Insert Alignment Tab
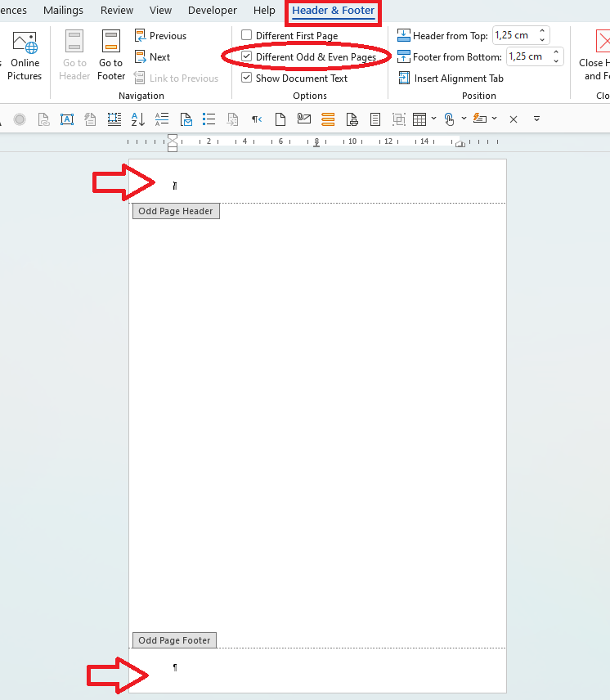The width and height of the screenshot is (610, 700). [x=451, y=79]
